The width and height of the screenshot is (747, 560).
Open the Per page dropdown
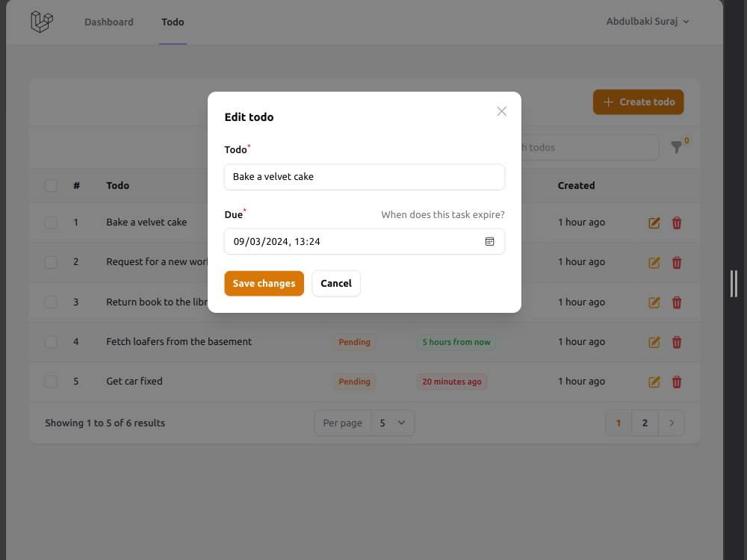point(392,423)
